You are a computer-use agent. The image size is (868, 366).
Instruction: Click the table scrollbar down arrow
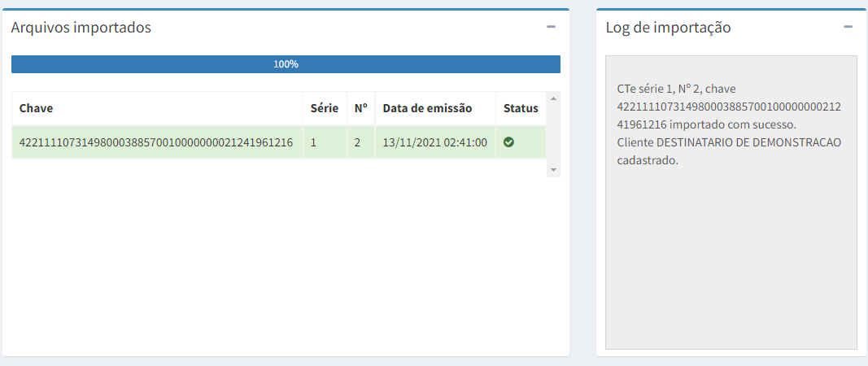click(553, 170)
